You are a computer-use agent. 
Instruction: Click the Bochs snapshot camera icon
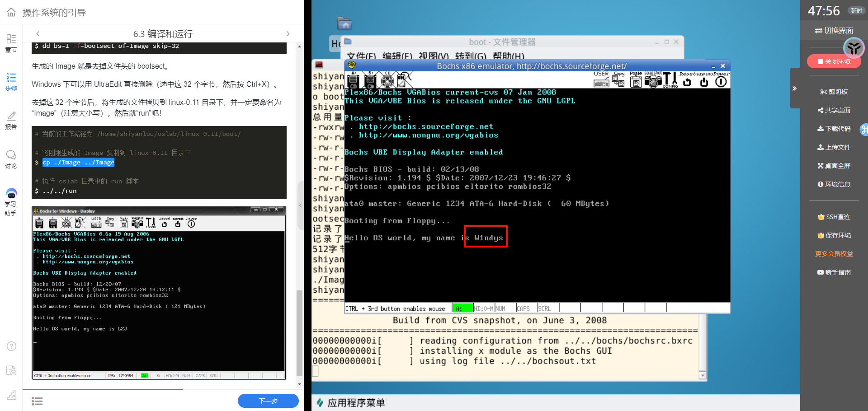[653, 80]
